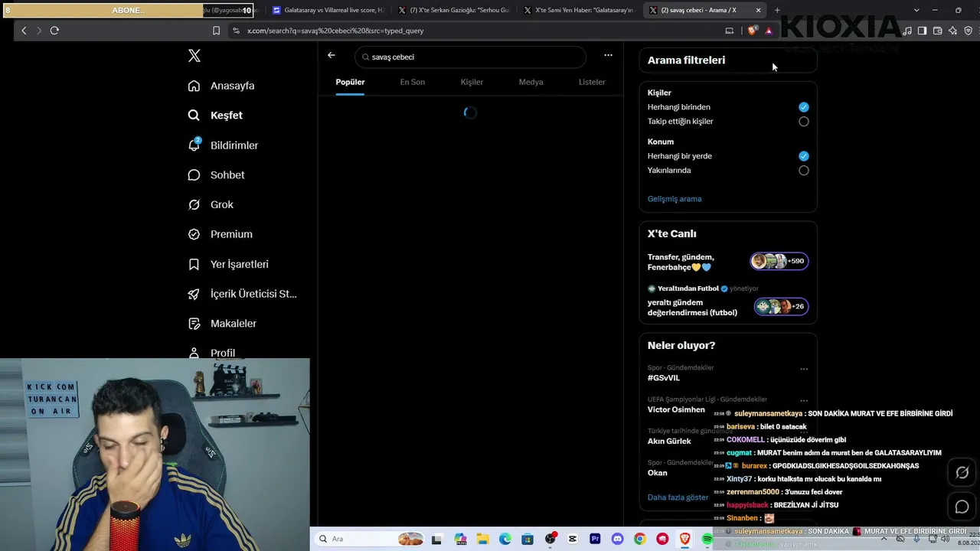Open new browser tab

click(777, 10)
